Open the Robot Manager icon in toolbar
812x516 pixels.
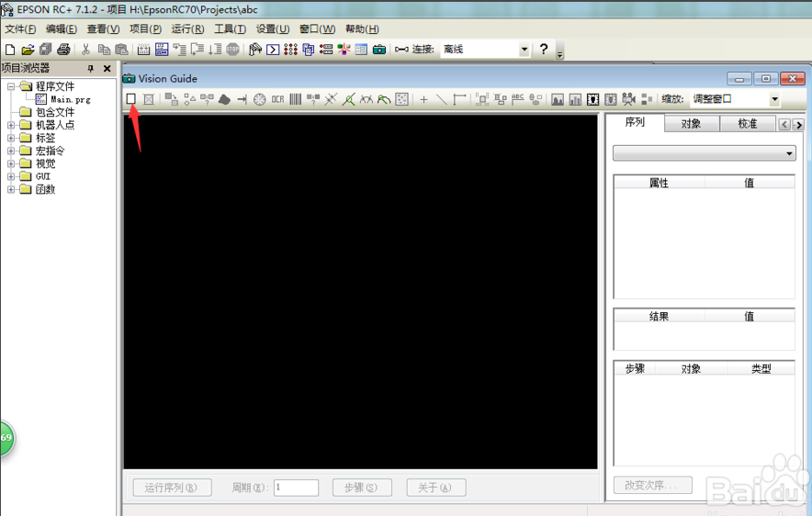tap(254, 50)
